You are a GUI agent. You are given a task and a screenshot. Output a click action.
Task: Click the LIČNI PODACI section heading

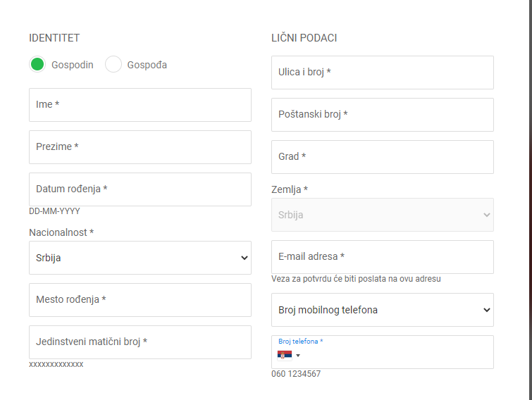point(304,38)
